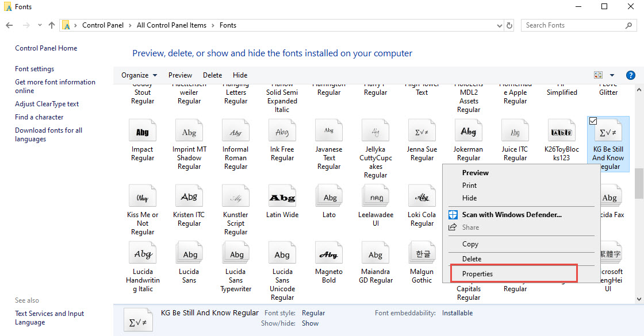Uncheck the KG Be Still And Know checkbox
The image size is (644, 336).
coord(593,121)
